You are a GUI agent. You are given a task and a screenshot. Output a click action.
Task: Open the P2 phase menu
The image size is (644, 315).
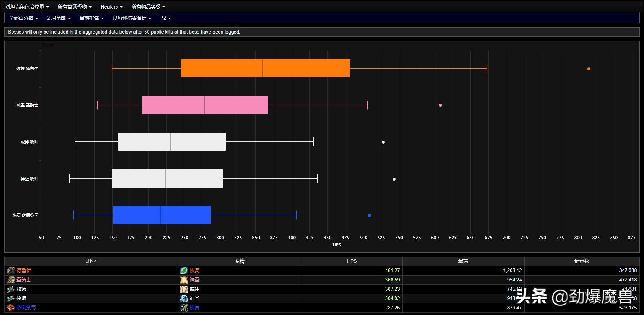tap(165, 18)
